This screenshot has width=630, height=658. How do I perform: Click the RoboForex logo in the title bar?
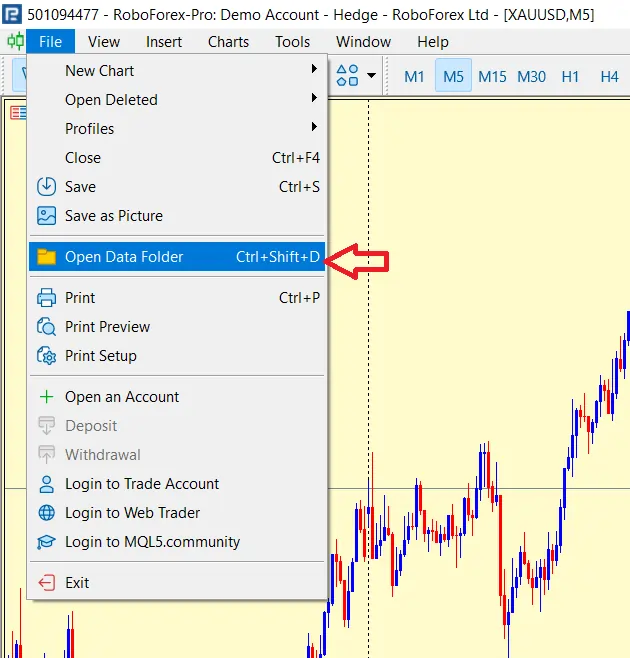tap(12, 15)
